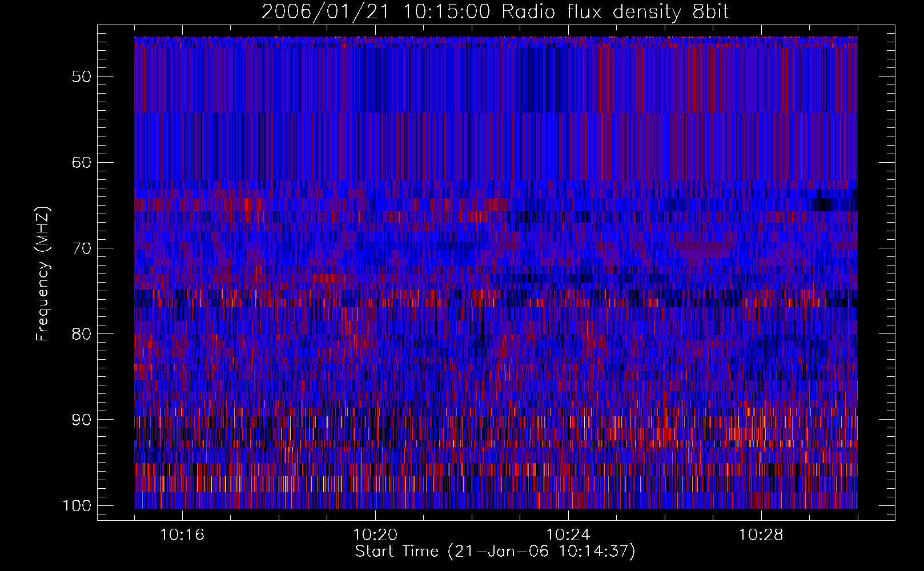This screenshot has height=571, width=924.
Task: Click the plot title "2006/01/21 10:15:00 Radio flux density 8bit"
Action: (495, 12)
